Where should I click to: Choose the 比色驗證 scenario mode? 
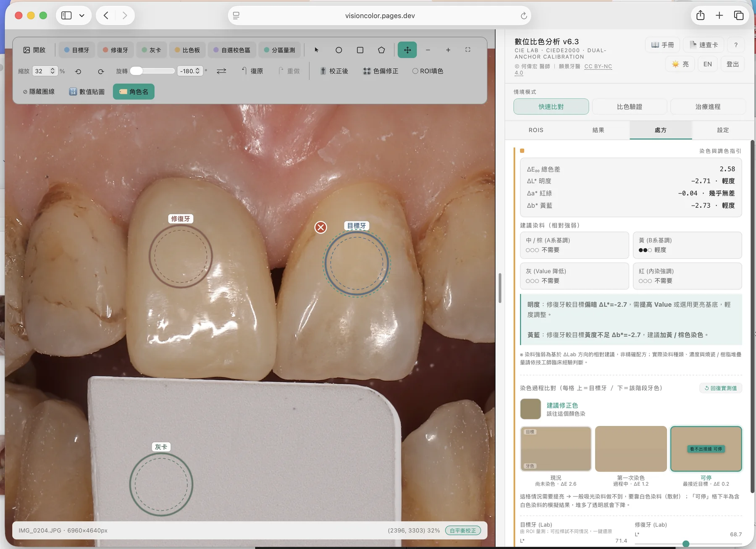(630, 107)
